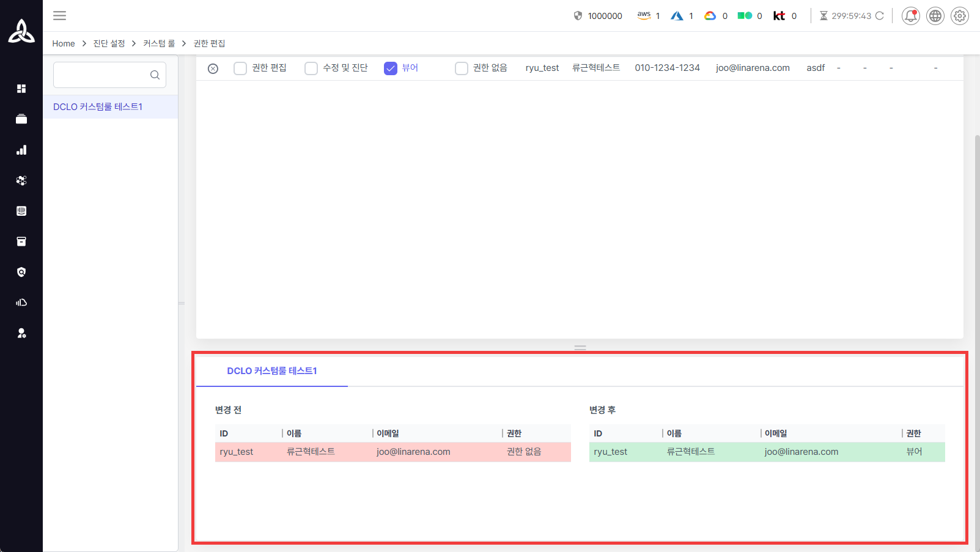Select DCLO 커스텀롤 테스트1 in the left list
The image size is (980, 552).
[98, 107]
